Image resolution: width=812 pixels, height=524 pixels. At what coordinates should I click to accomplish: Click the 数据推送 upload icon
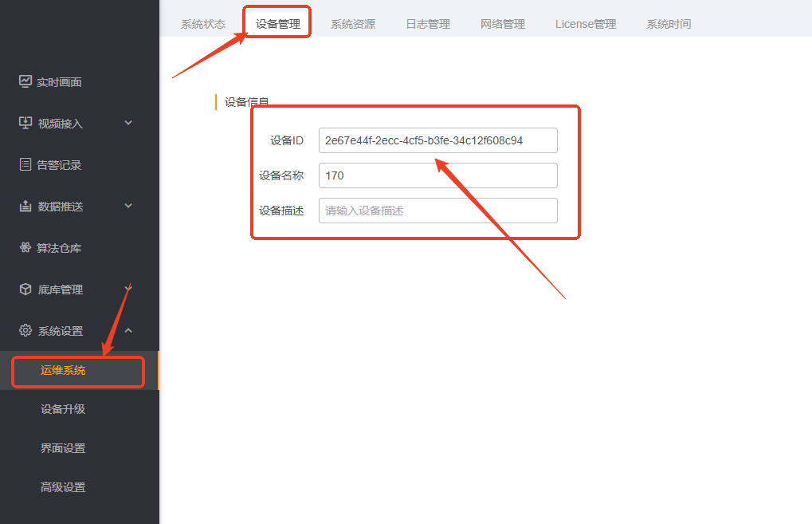click(25, 206)
